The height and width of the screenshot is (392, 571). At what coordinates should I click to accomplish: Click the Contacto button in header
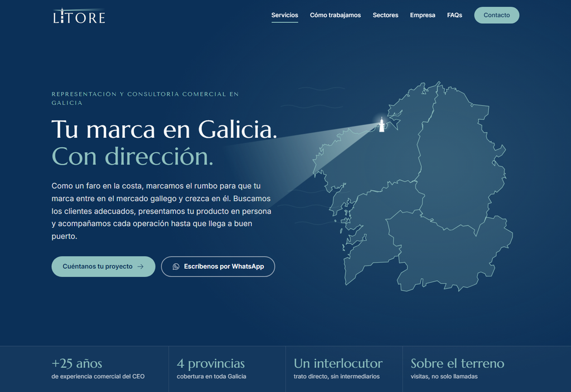pos(496,15)
